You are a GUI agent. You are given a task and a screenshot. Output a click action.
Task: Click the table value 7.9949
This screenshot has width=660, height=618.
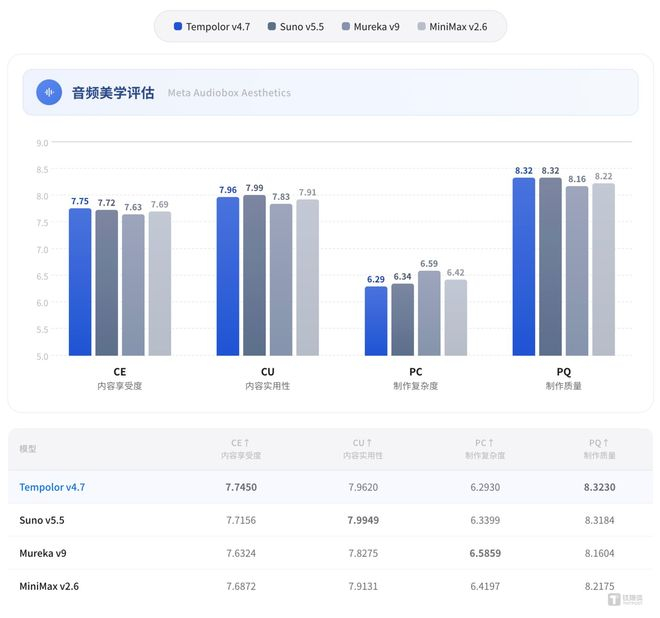pos(363,520)
